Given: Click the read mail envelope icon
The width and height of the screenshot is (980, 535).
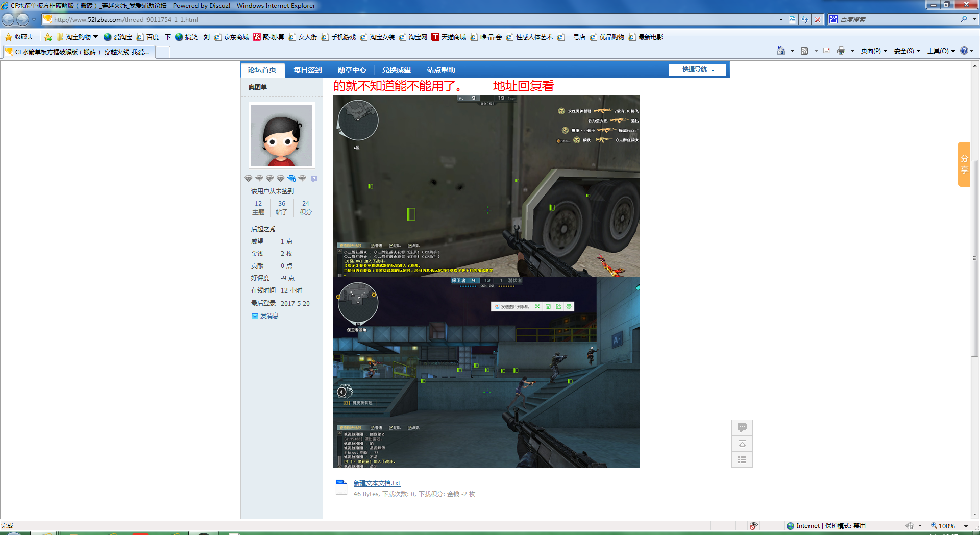Looking at the screenshot, I should (x=827, y=51).
